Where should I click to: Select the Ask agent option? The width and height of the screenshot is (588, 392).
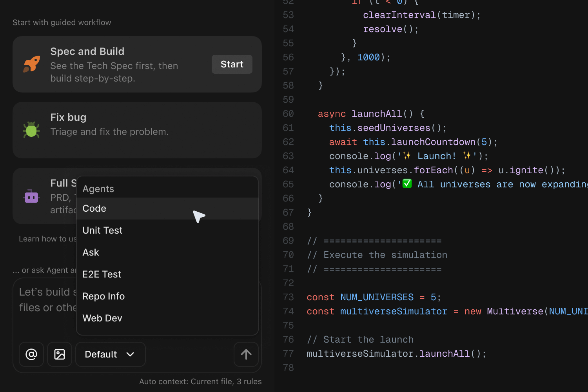click(91, 252)
